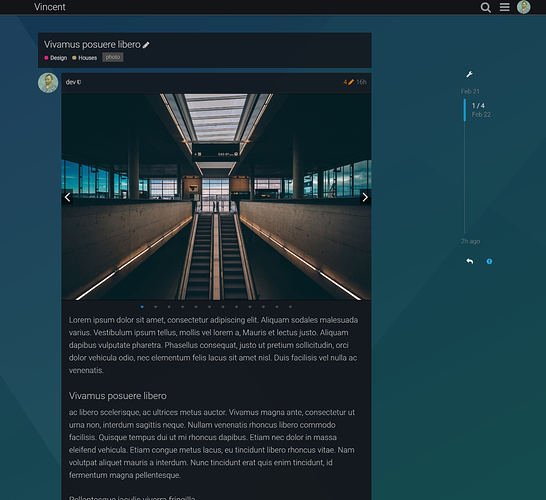Edit the topic title with pencil icon
The image size is (546, 500).
point(146,45)
